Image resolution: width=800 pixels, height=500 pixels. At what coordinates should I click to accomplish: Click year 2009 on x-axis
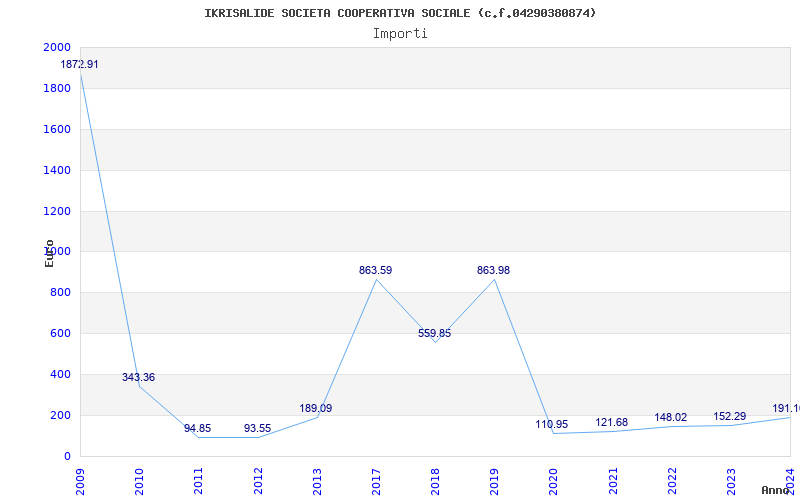point(80,481)
